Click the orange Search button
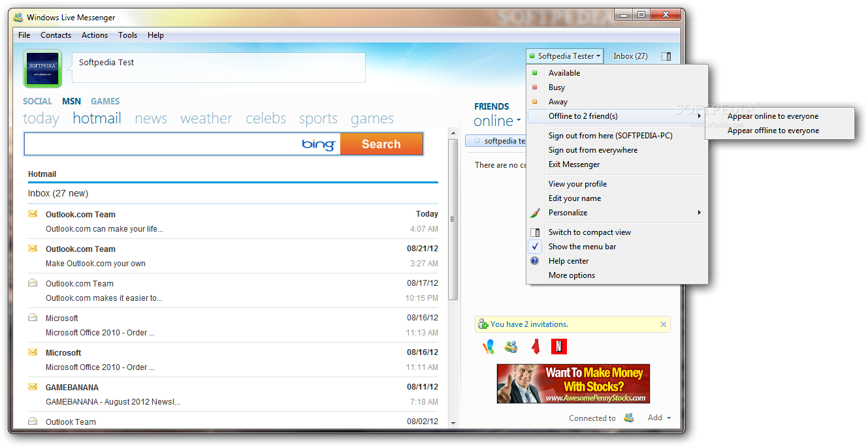Screen dimensions: 868x447 [381, 144]
